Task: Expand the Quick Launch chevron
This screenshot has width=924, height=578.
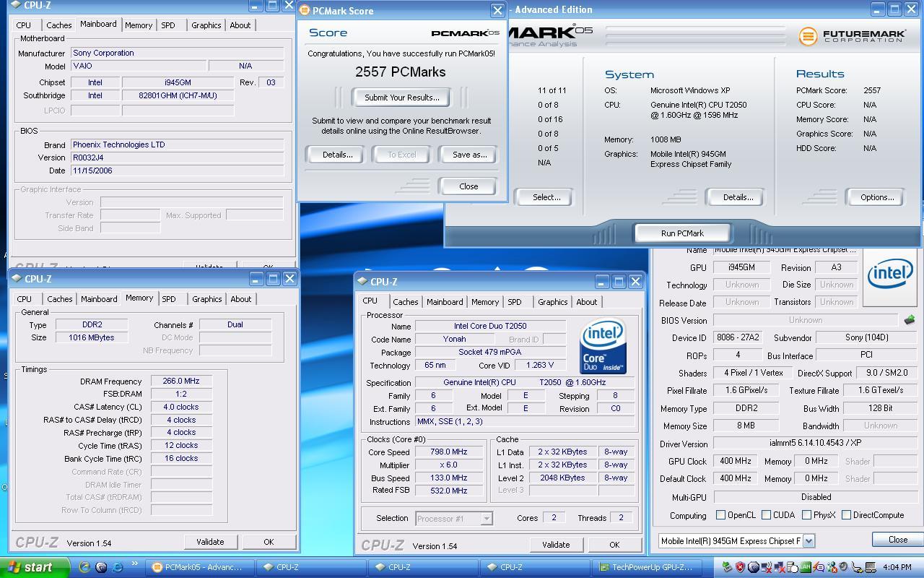Action: pyautogui.click(x=135, y=564)
